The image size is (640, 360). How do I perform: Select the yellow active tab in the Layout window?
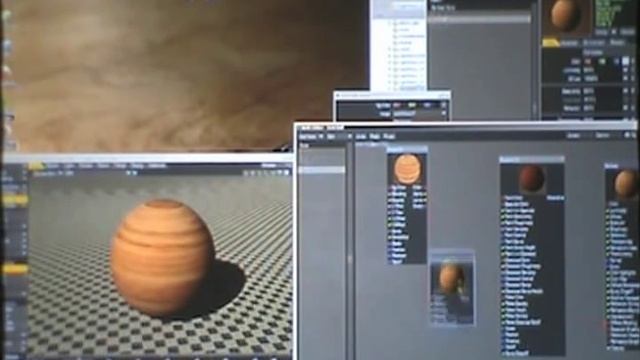coord(36,166)
